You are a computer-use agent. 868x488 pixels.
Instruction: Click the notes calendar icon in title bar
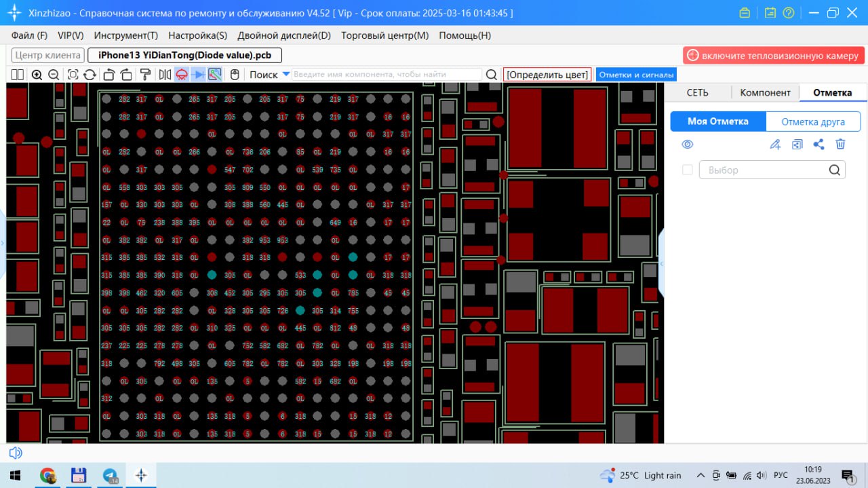tap(770, 12)
